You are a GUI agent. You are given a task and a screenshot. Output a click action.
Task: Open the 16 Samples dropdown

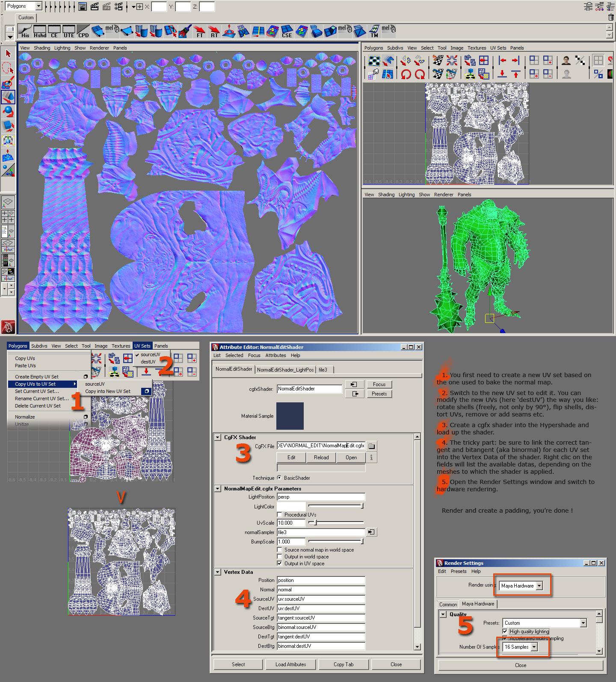534,647
